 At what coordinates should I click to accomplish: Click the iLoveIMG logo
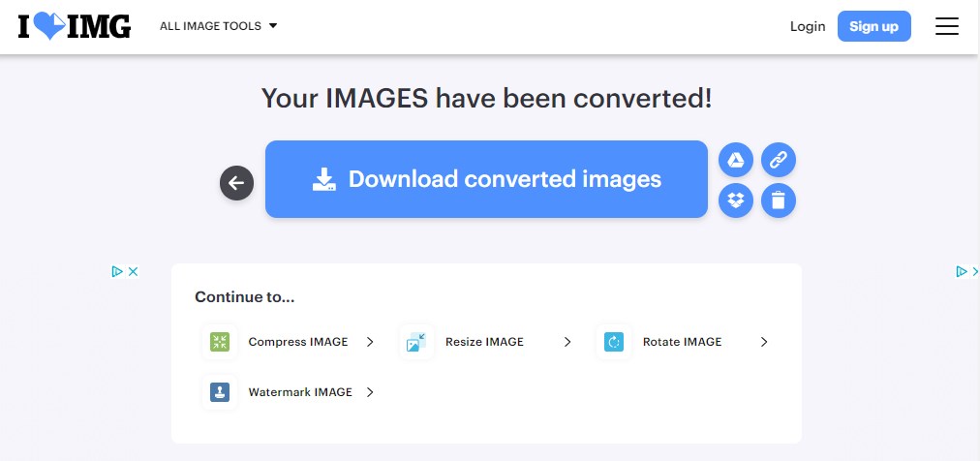pyautogui.click(x=75, y=26)
